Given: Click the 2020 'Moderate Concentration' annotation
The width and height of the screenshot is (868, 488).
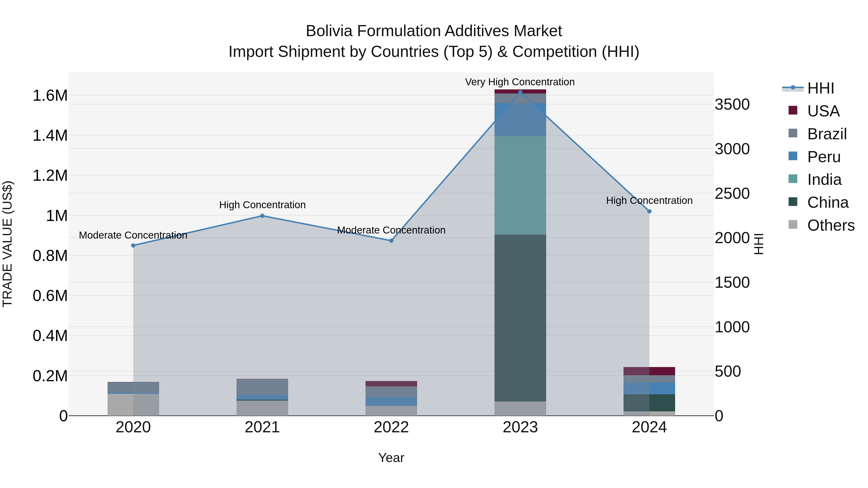Looking at the screenshot, I should (133, 235).
